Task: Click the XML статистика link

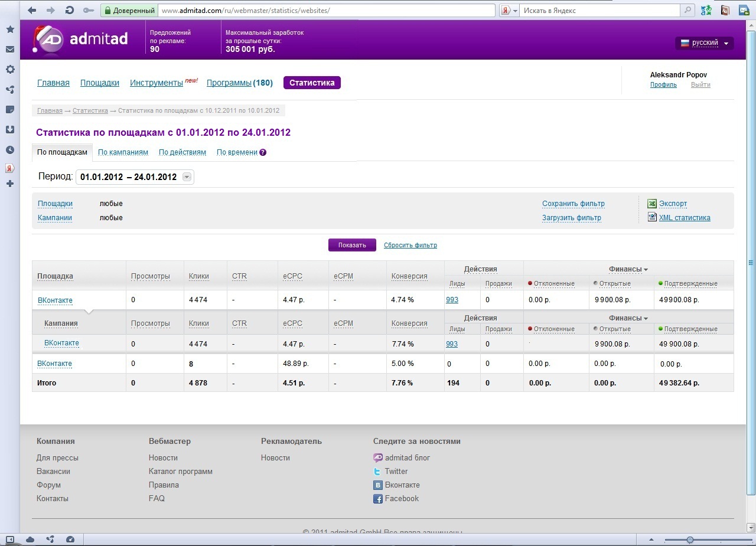Action: click(x=684, y=218)
